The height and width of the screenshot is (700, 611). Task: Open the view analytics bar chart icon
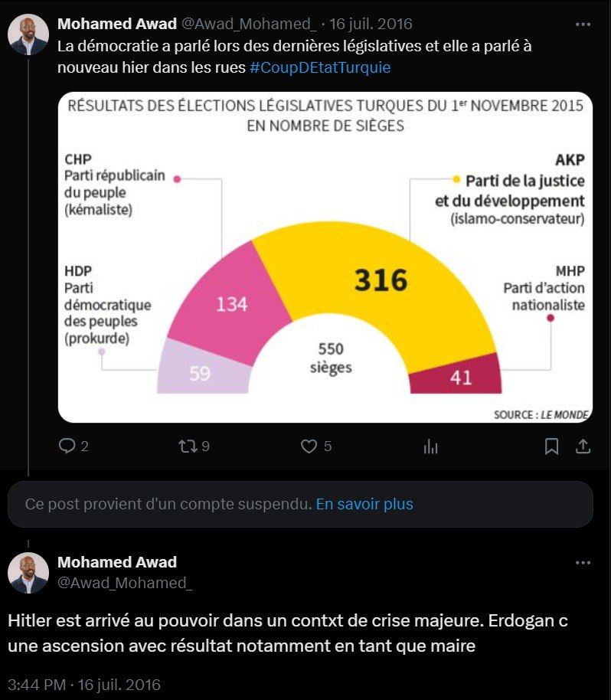point(431,446)
